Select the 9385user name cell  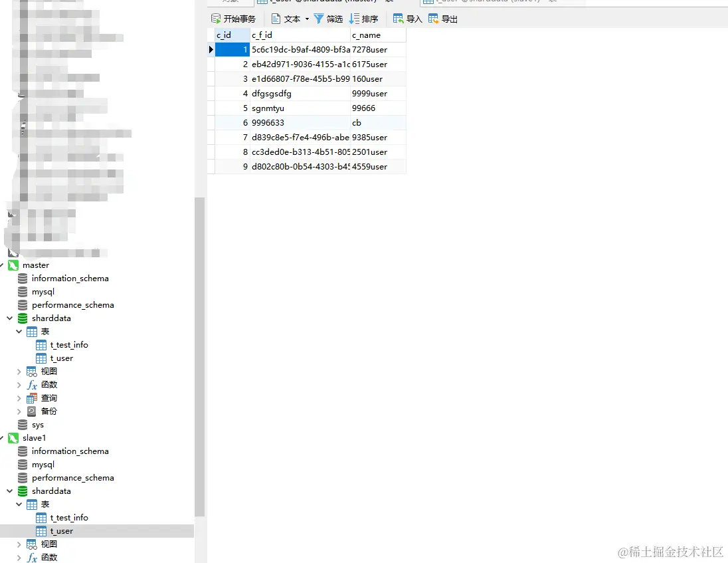378,138
